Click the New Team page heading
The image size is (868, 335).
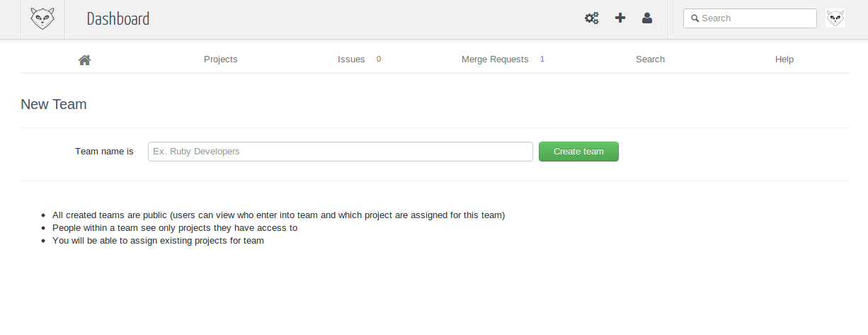[x=54, y=105]
